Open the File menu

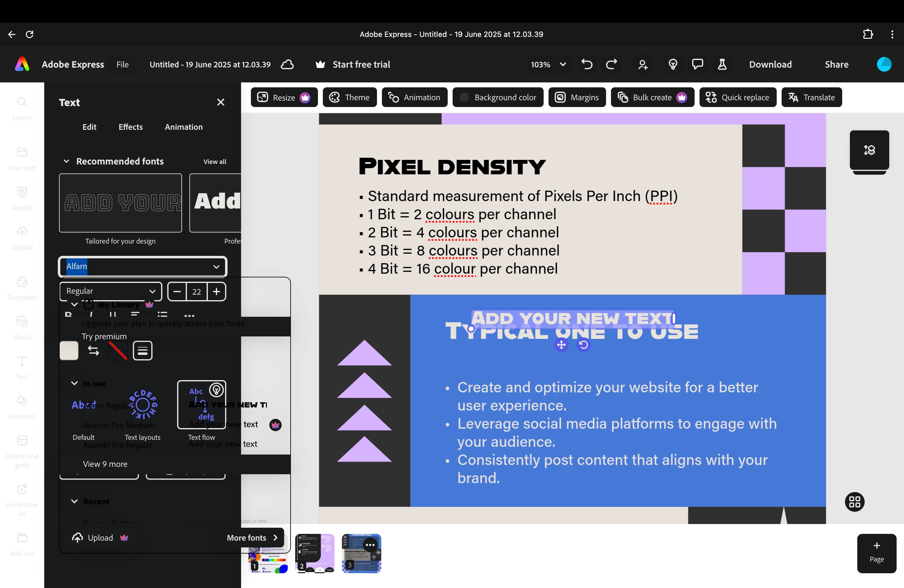(x=122, y=65)
